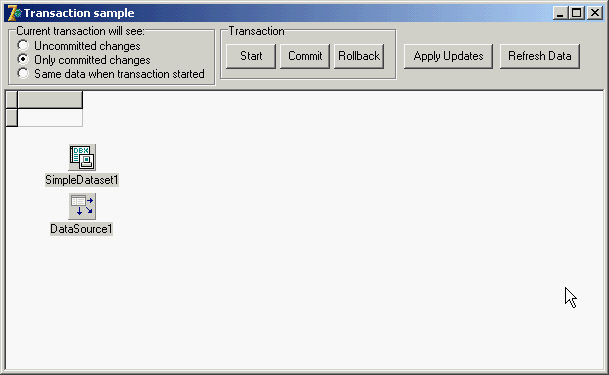Minimize the Transaction sample window

point(560,13)
